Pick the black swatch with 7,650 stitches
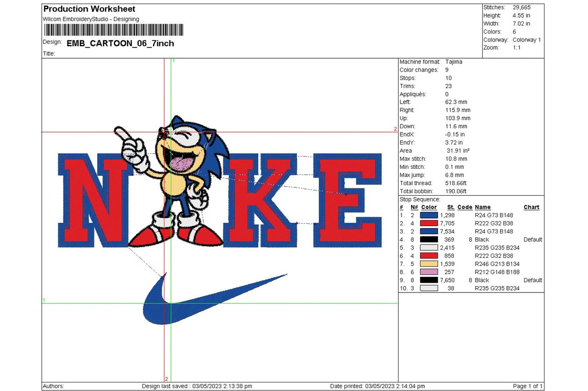 click(429, 280)
